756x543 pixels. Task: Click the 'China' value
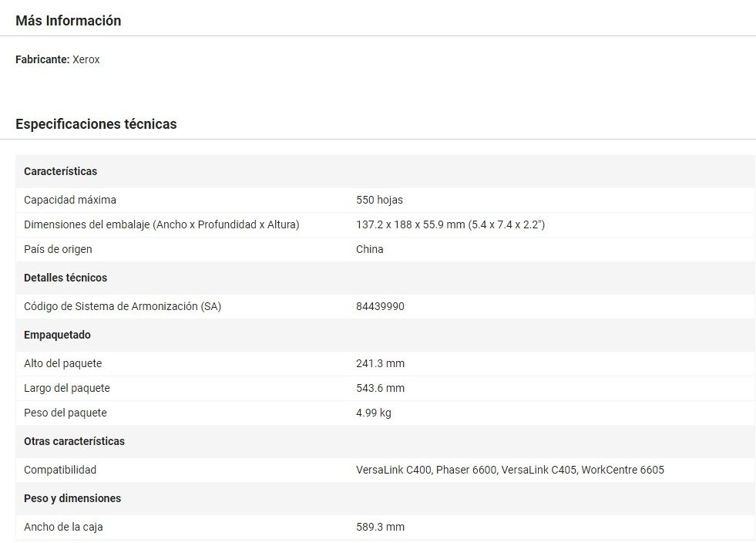point(369,249)
